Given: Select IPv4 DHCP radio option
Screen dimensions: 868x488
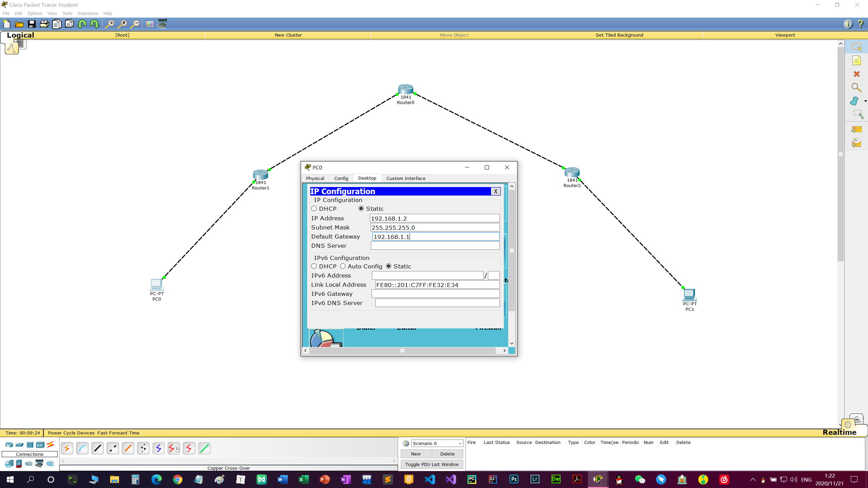Looking at the screenshot, I should click(314, 209).
